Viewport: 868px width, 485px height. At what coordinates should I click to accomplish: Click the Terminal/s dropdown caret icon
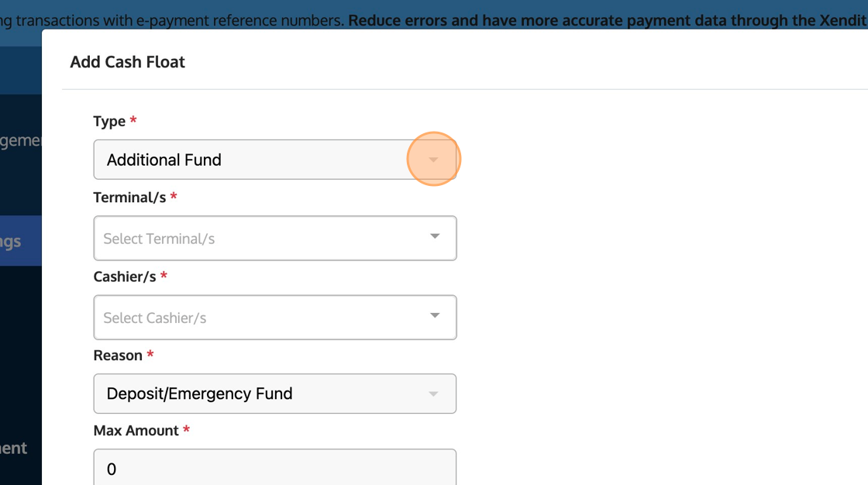[435, 236]
